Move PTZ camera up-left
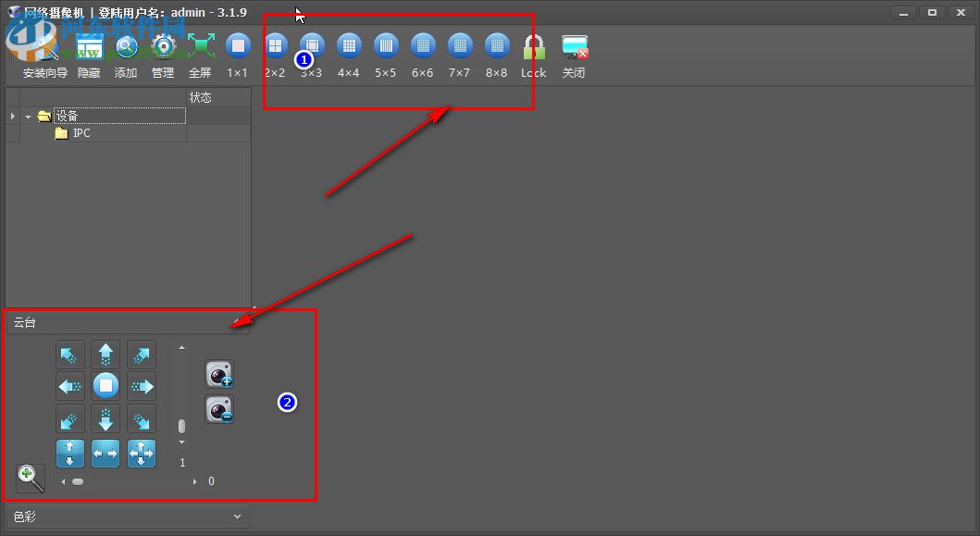This screenshot has height=536, width=980. (70, 355)
